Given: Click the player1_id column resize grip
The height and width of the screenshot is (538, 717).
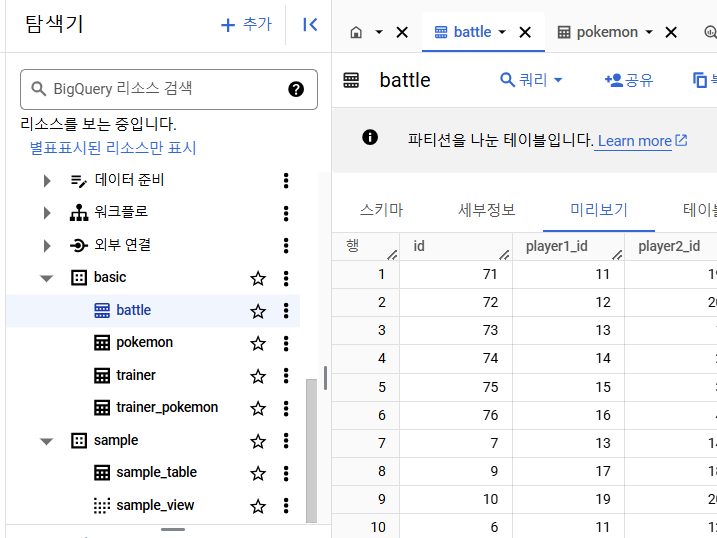Looking at the screenshot, I should click(x=617, y=255).
